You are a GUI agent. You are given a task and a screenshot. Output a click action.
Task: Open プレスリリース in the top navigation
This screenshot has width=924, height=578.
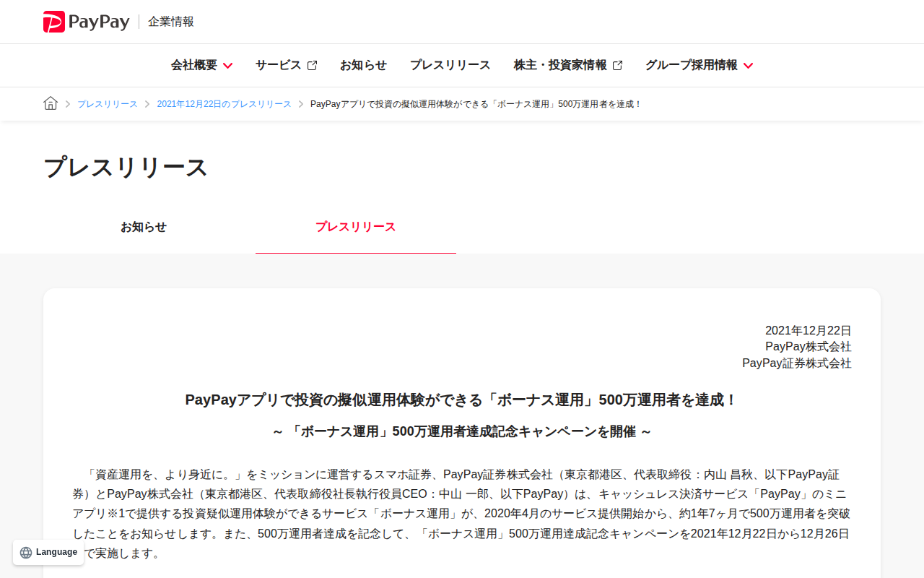[450, 65]
